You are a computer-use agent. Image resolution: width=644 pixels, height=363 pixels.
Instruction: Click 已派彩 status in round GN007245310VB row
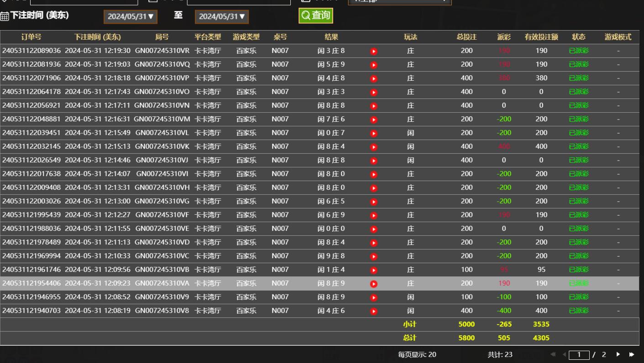click(578, 270)
